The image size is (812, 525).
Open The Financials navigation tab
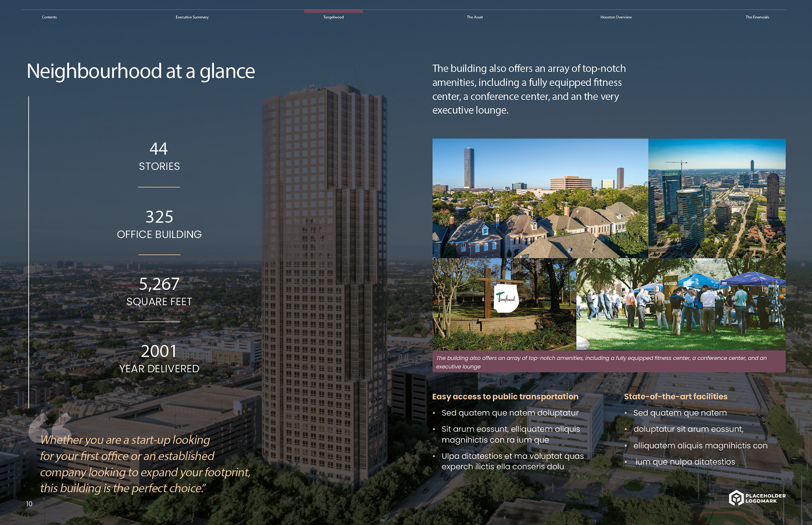[x=757, y=17]
